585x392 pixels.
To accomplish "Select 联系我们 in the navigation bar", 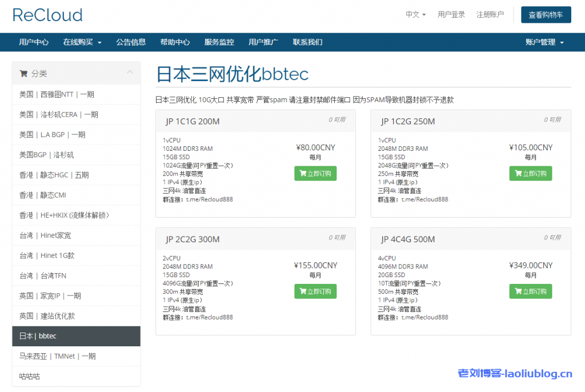I will 307,42.
